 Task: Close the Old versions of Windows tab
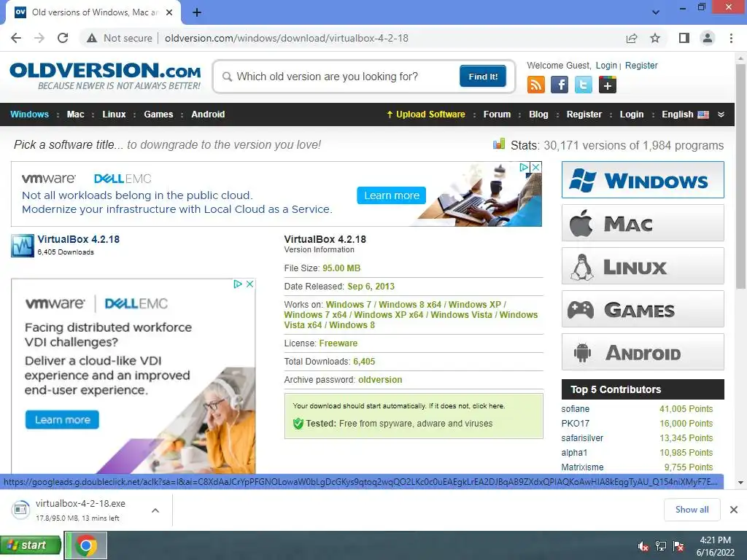pos(169,12)
